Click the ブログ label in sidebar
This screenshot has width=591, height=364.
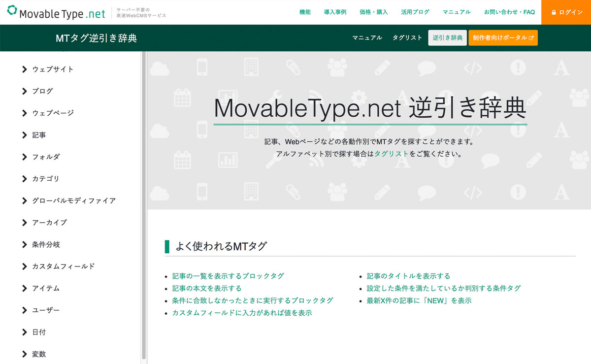42,91
